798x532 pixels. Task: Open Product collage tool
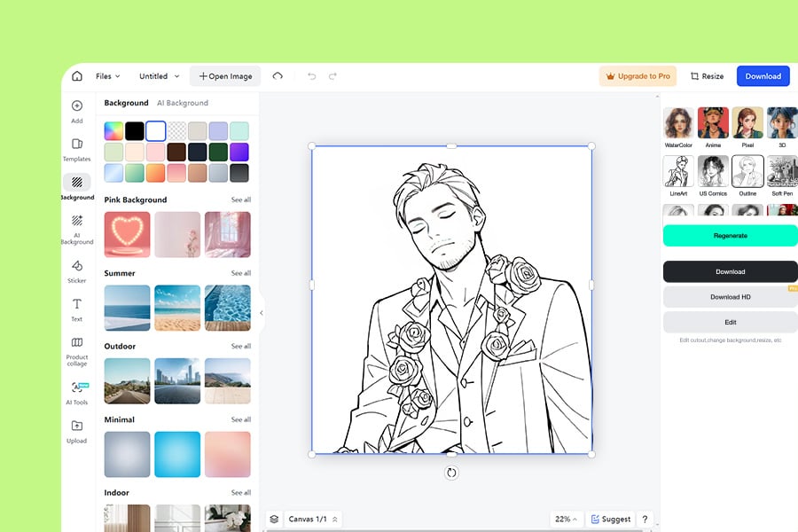click(x=77, y=351)
